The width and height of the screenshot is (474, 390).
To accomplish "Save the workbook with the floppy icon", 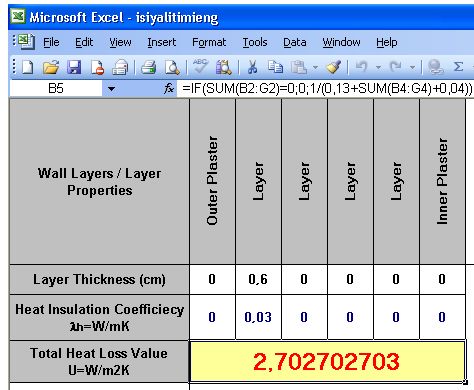I will click(x=74, y=67).
